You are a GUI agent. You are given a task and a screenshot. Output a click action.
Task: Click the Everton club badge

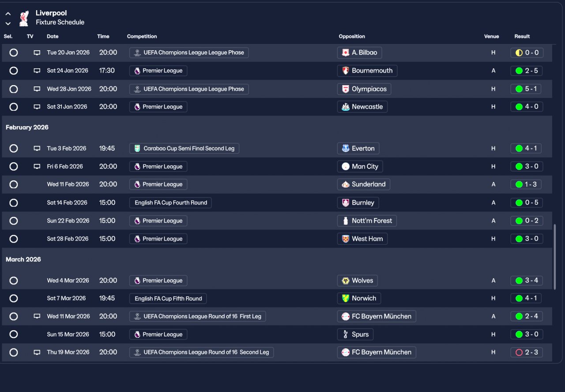346,149
